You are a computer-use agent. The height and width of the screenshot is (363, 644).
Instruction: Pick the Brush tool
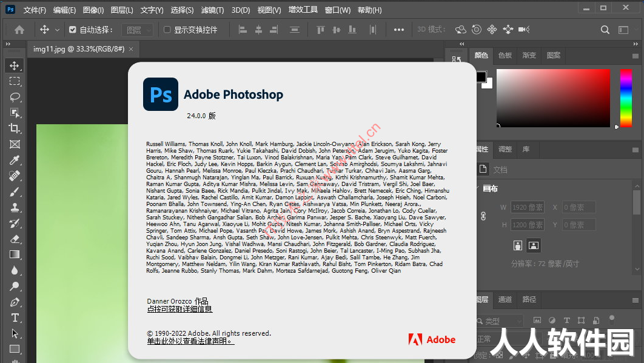click(x=15, y=191)
